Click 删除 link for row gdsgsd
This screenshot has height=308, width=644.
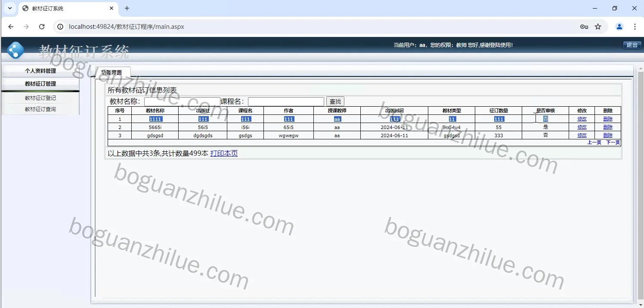[x=608, y=136]
